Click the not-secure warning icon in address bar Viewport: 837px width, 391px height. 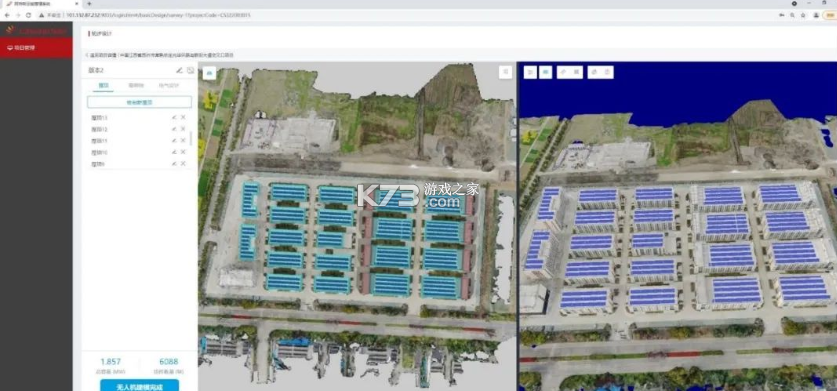[41, 15]
